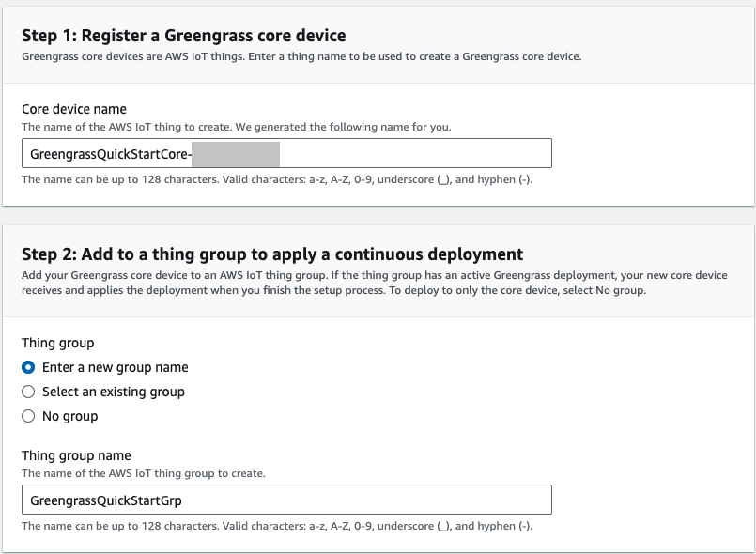Click the 'Thing group' section label

coord(58,343)
